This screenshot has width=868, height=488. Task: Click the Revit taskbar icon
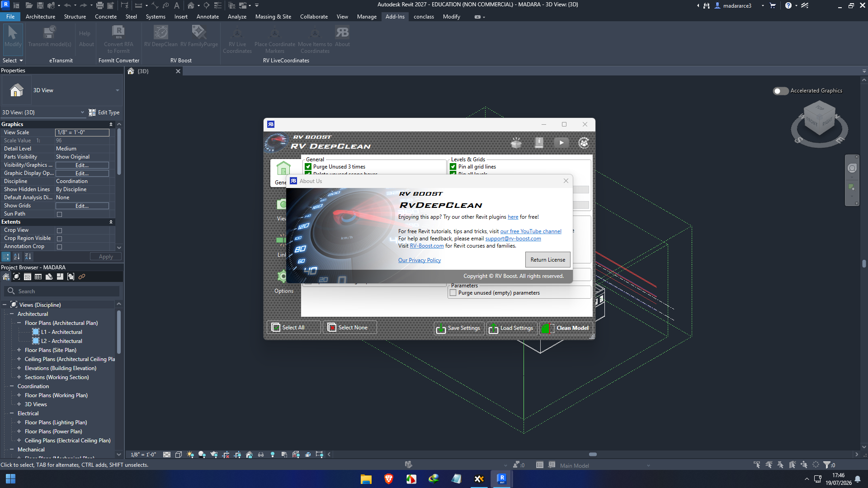pos(502,479)
